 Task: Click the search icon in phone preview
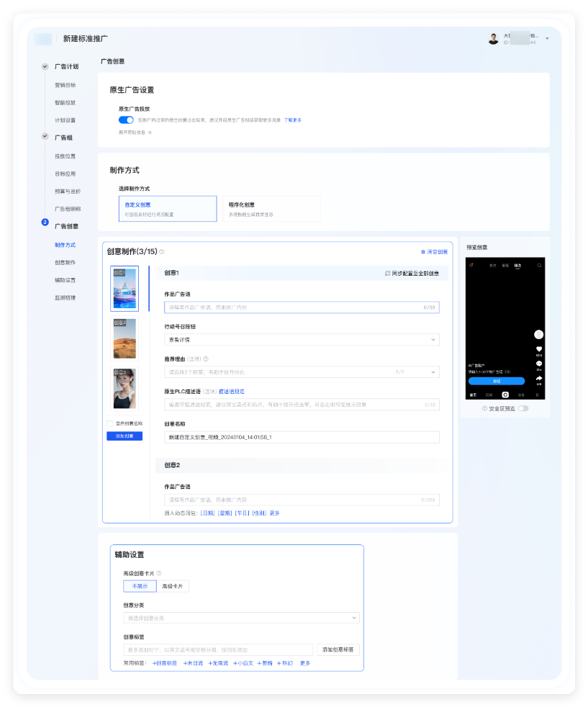(539, 266)
